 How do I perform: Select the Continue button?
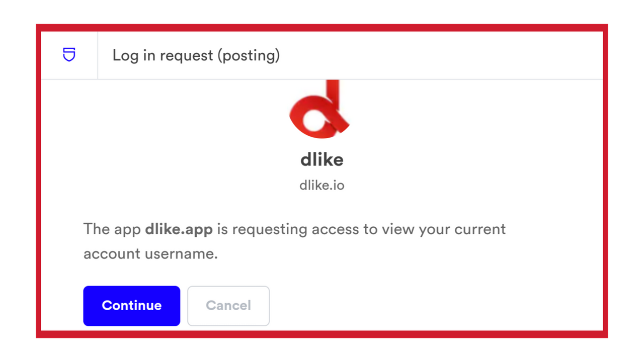[x=132, y=306]
